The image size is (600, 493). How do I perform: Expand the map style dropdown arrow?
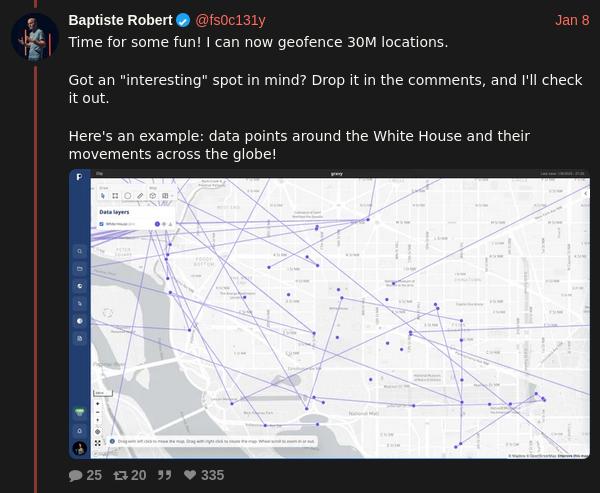(172, 196)
